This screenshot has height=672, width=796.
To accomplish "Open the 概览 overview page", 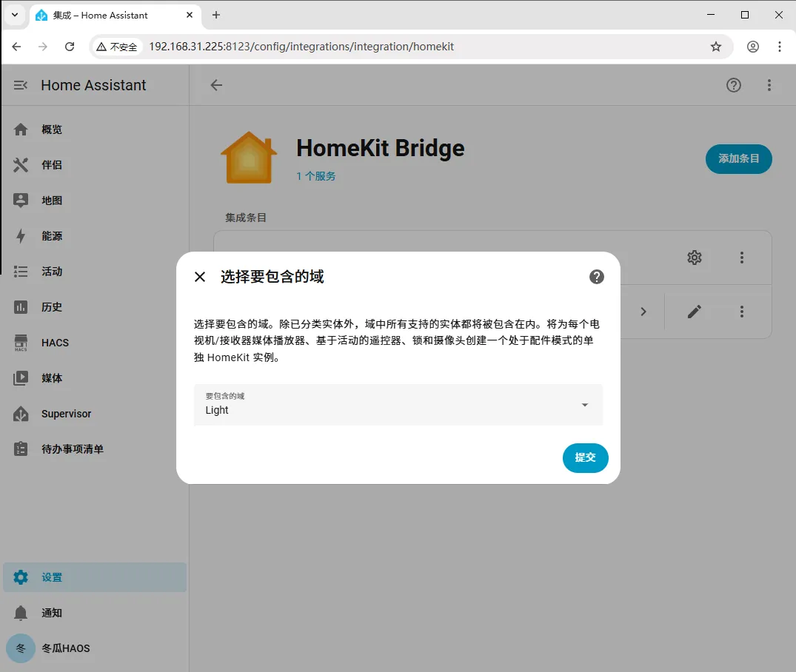I will (95, 130).
